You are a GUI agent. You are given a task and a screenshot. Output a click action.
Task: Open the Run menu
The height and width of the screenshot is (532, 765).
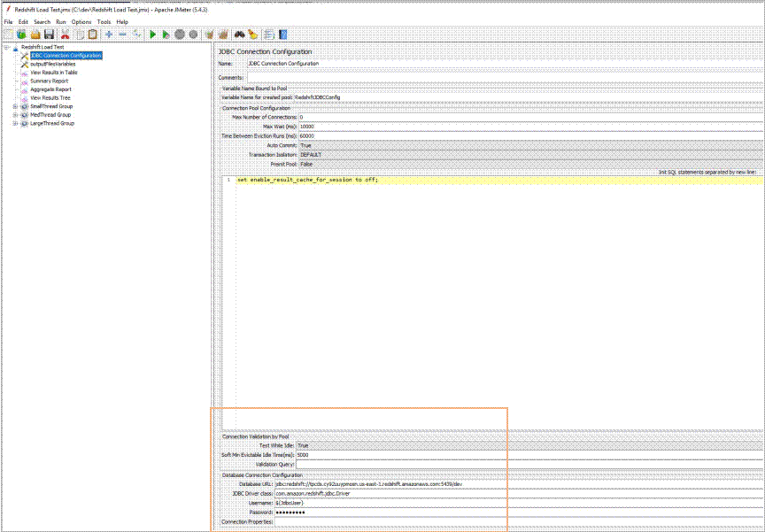pyautogui.click(x=60, y=22)
